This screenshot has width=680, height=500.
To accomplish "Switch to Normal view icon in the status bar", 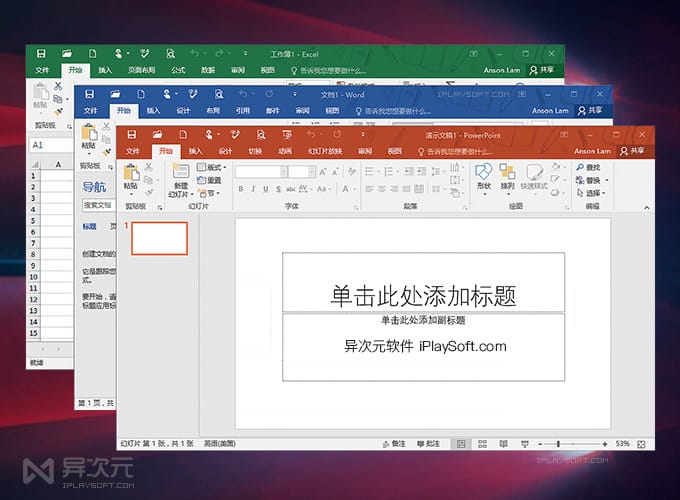I will [461, 444].
